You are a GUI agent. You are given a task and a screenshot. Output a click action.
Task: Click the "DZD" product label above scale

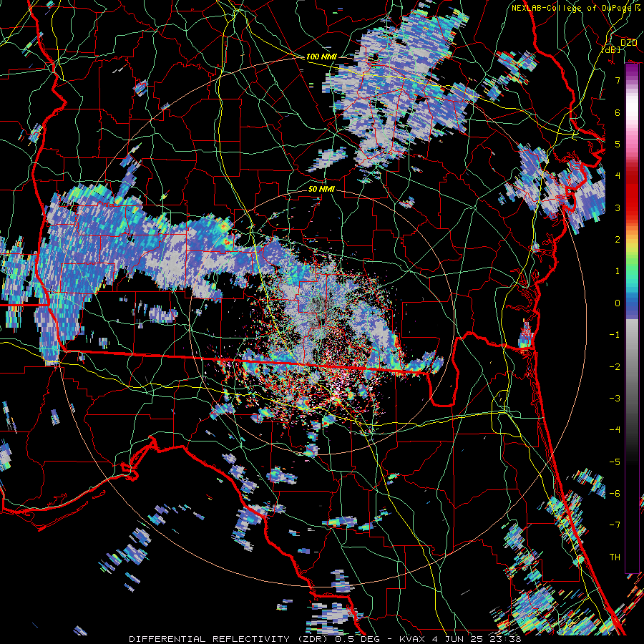click(628, 43)
